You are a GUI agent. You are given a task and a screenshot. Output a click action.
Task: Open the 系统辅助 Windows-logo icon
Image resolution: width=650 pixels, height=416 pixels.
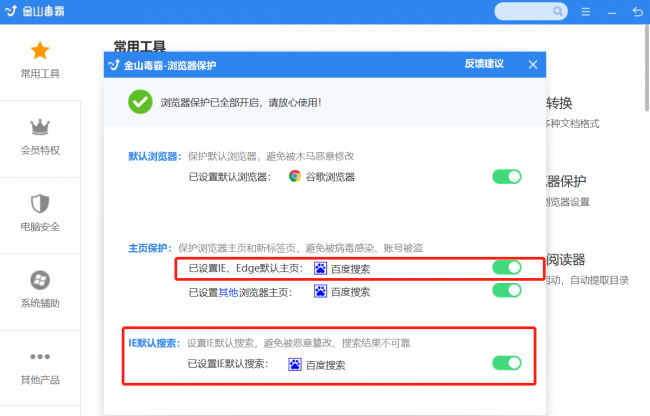click(x=40, y=280)
